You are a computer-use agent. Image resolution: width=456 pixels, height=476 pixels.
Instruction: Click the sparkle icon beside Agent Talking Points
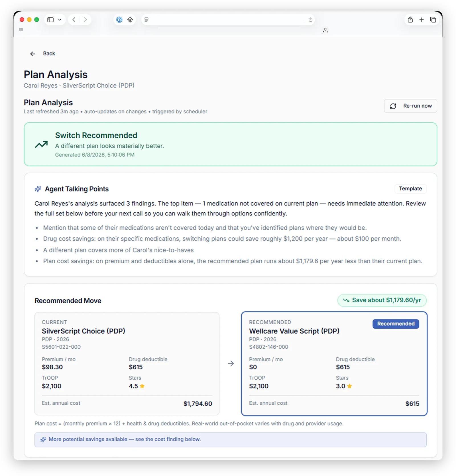38,189
